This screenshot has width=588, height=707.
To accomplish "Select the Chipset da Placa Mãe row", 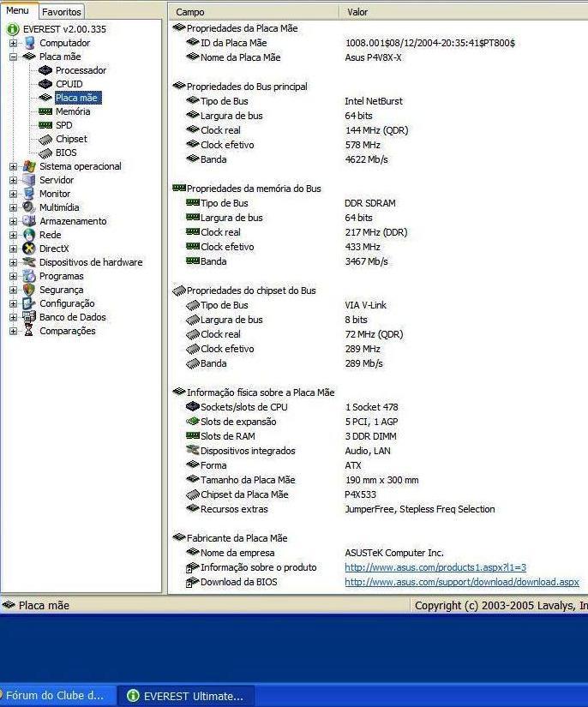I will [379, 494].
